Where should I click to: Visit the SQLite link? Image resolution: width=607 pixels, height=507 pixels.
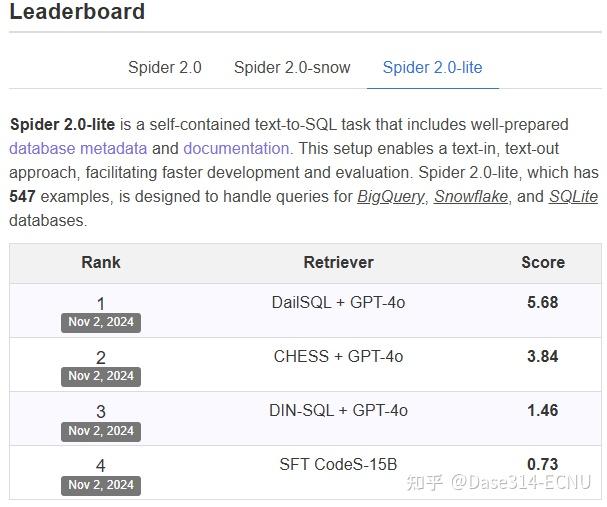coord(573,197)
